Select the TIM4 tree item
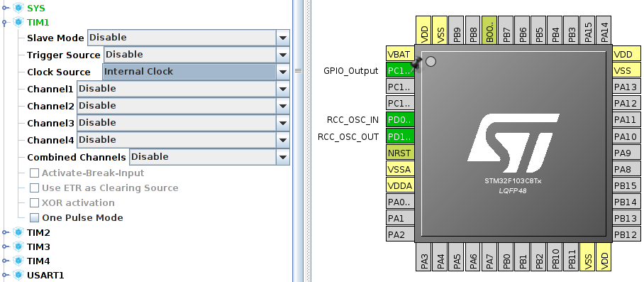This screenshot has height=282, width=644. pyautogui.click(x=38, y=261)
